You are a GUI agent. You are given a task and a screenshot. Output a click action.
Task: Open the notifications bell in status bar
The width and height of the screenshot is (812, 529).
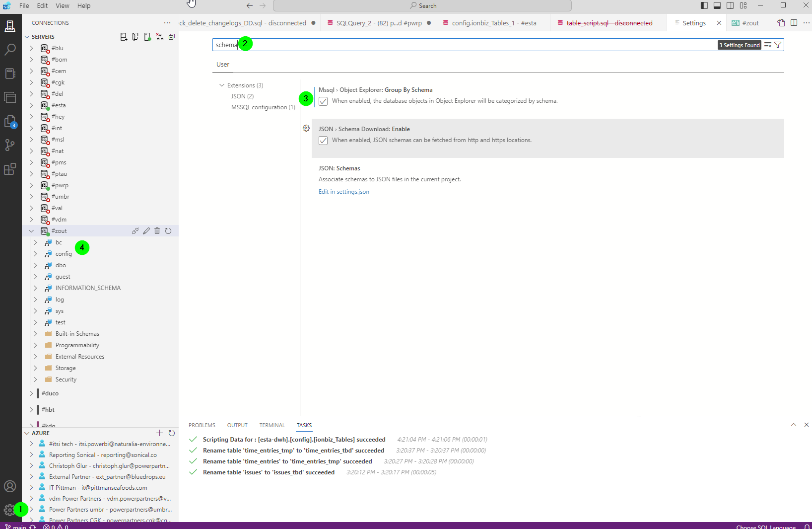point(807,527)
